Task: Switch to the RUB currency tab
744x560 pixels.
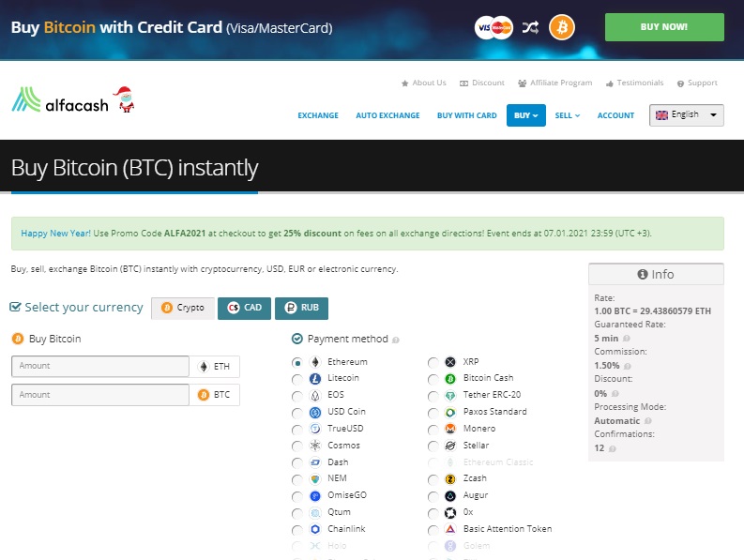Action: 301,308
